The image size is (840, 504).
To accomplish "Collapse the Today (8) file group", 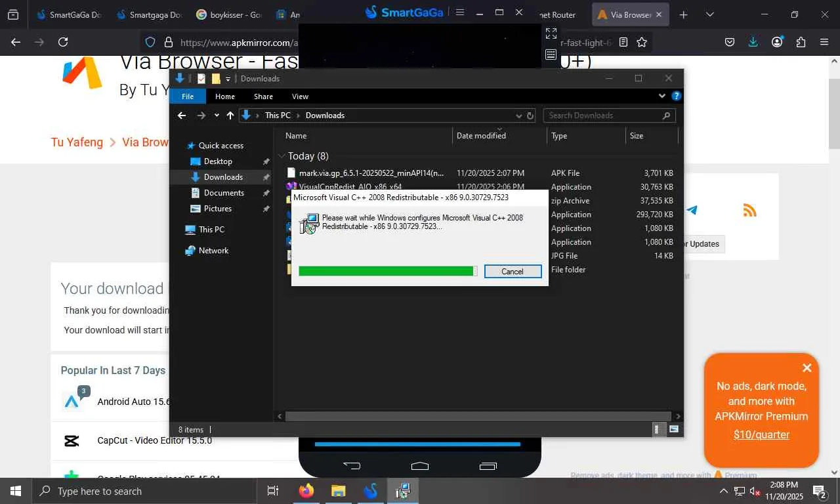I will pos(282,156).
